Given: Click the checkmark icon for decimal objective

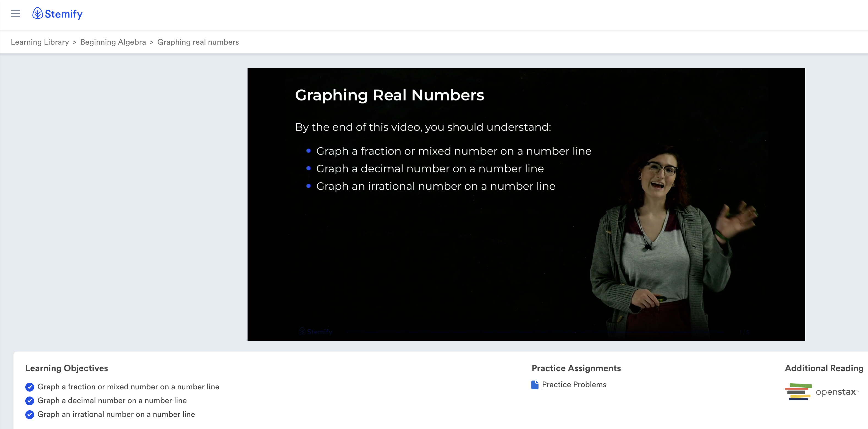Looking at the screenshot, I should click(30, 401).
